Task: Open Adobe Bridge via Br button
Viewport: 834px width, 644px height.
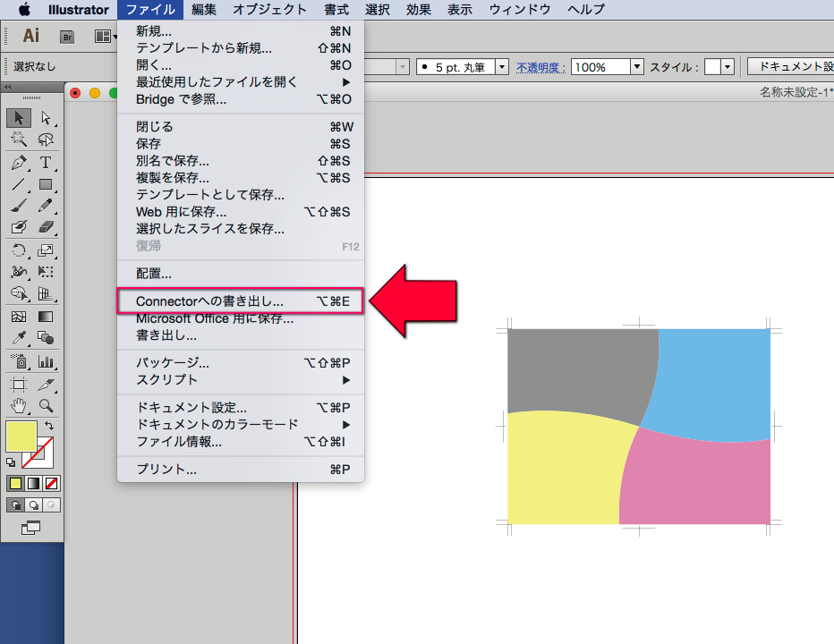Action: pos(67,37)
